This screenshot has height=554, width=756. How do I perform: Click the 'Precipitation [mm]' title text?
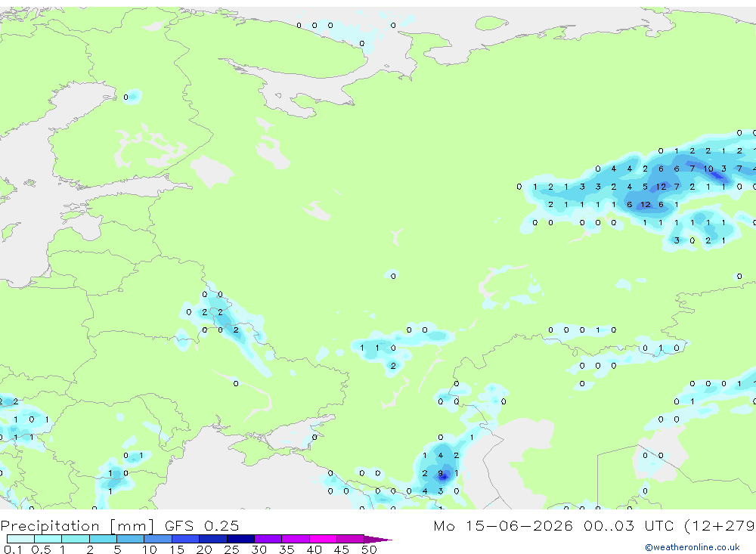[x=77, y=526]
